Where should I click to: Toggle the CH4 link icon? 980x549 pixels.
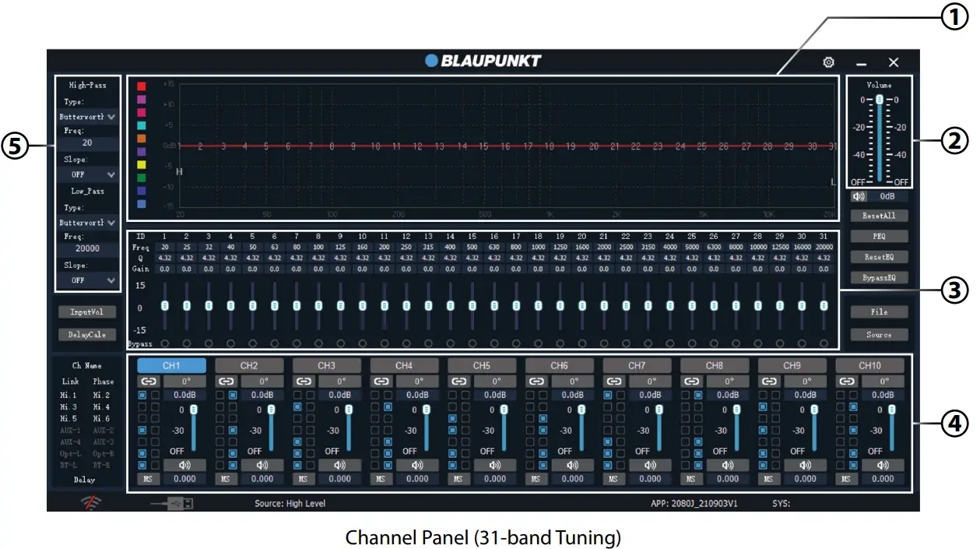coord(381,382)
